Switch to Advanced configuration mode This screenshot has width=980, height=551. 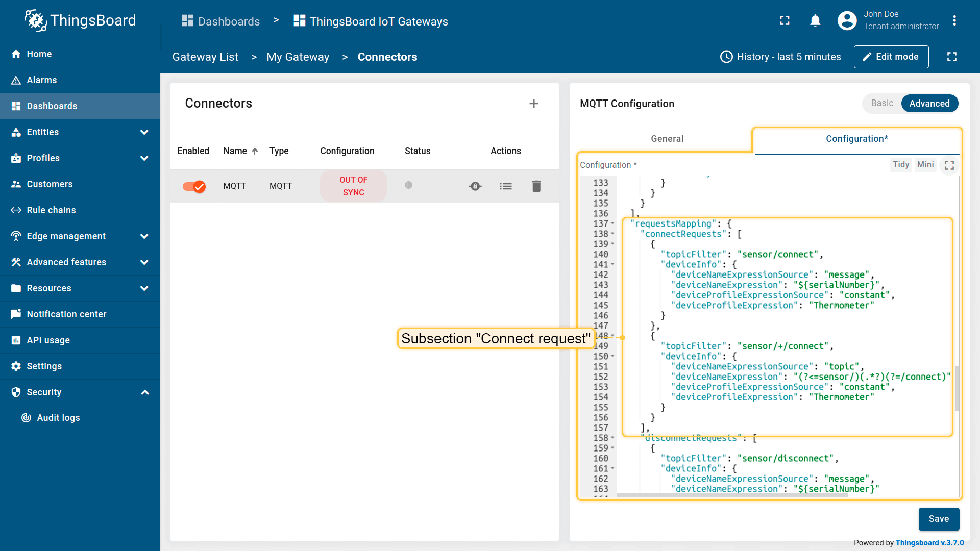click(929, 104)
